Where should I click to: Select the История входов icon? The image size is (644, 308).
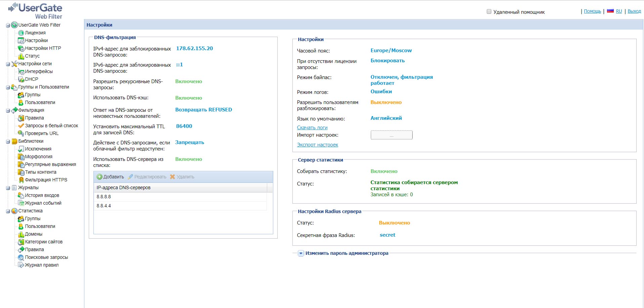pos(21,195)
